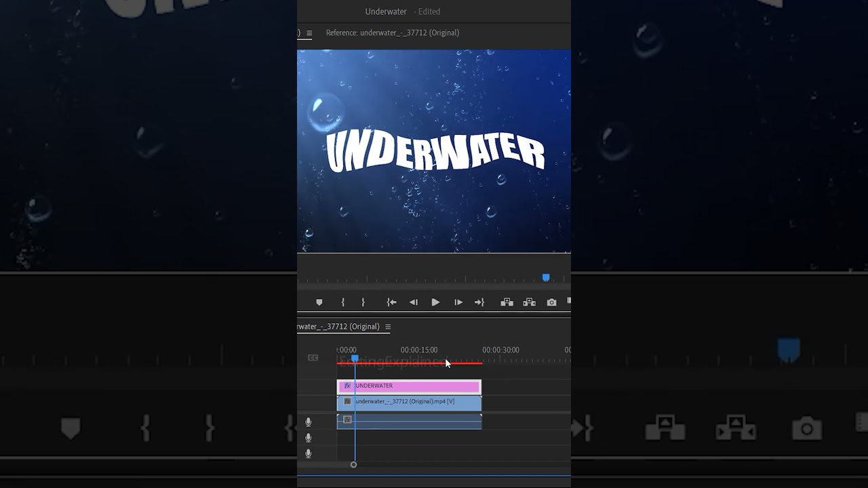Click the timeline zoom scroll handle
Screen dimensions: 868x488
[x=353, y=465]
